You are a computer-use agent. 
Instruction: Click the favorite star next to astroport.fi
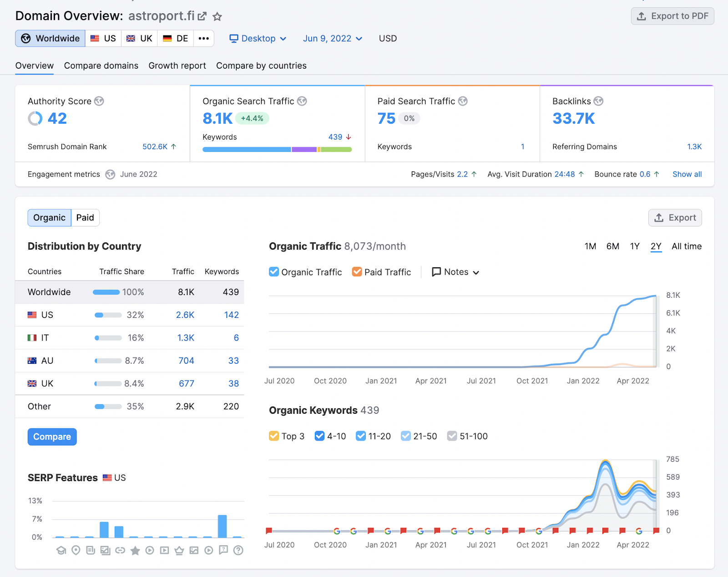(x=217, y=17)
